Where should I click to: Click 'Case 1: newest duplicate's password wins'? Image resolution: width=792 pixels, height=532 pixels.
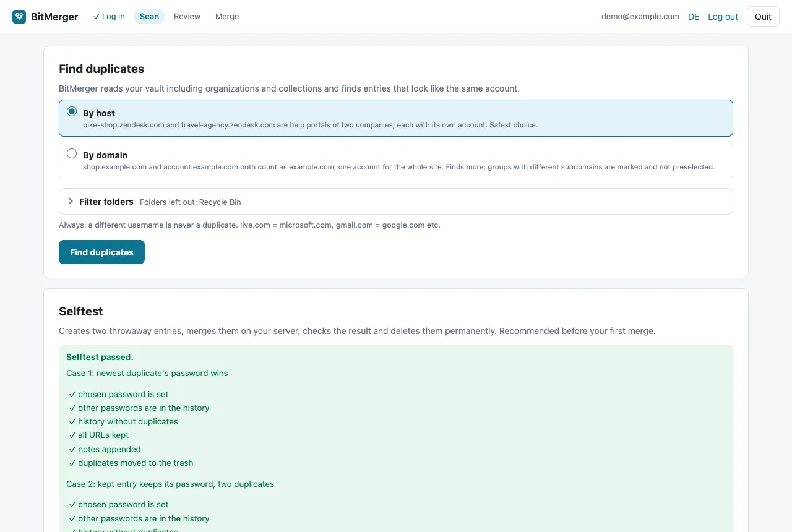pos(147,373)
